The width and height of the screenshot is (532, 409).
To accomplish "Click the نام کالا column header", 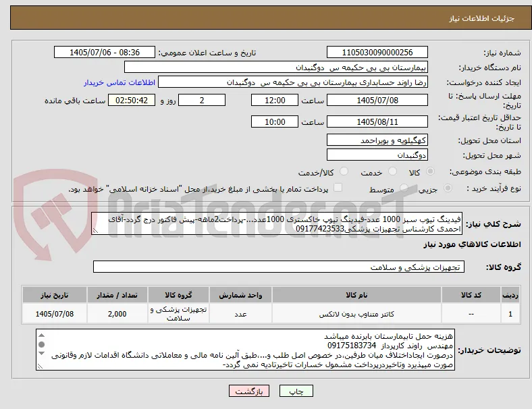I will click(356, 295).
